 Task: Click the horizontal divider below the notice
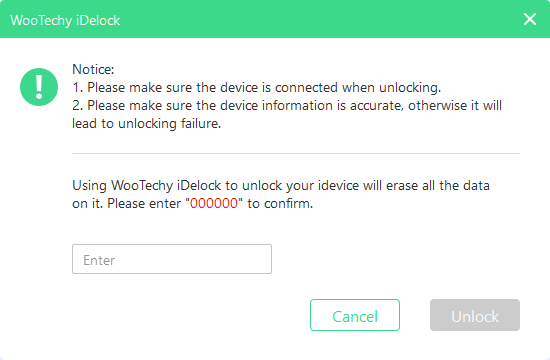point(296,153)
